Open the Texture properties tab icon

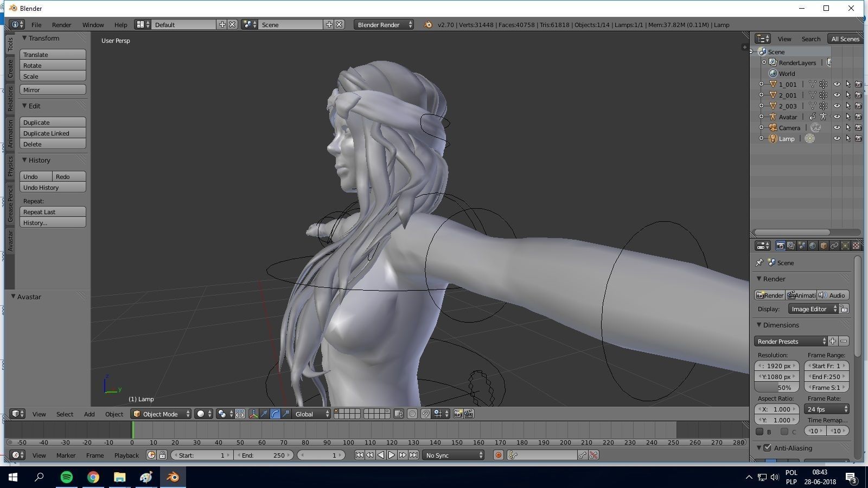click(x=856, y=246)
